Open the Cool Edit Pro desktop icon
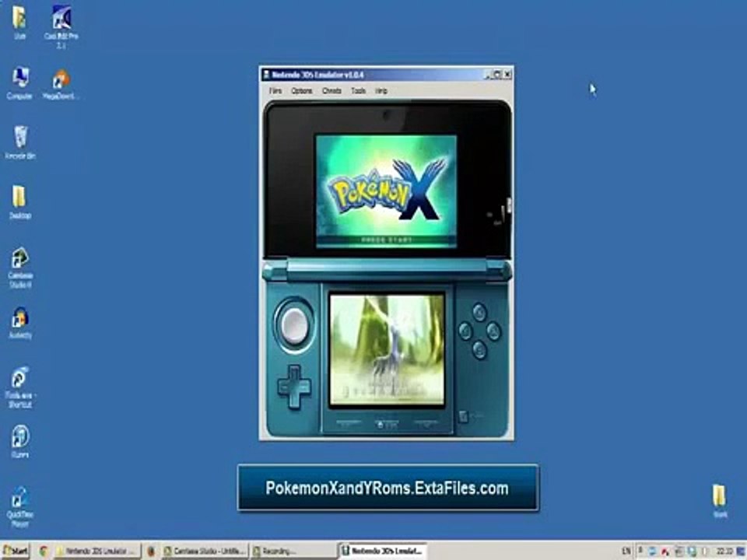747x560 pixels. click(x=61, y=26)
